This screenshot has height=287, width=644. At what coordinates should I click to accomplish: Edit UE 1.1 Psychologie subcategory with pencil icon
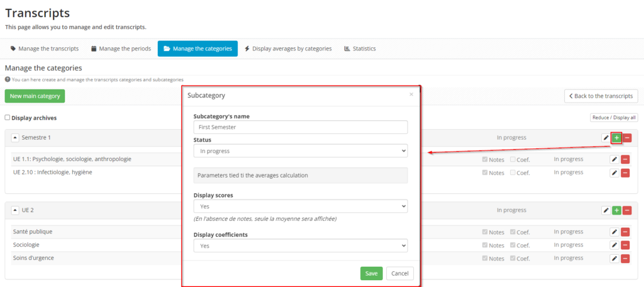614,159
